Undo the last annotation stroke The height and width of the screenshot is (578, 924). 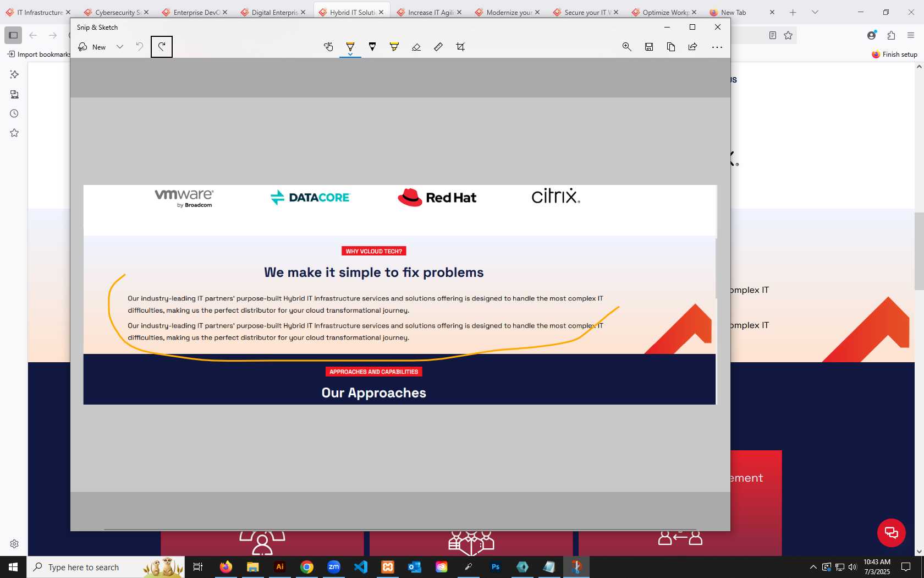140,47
